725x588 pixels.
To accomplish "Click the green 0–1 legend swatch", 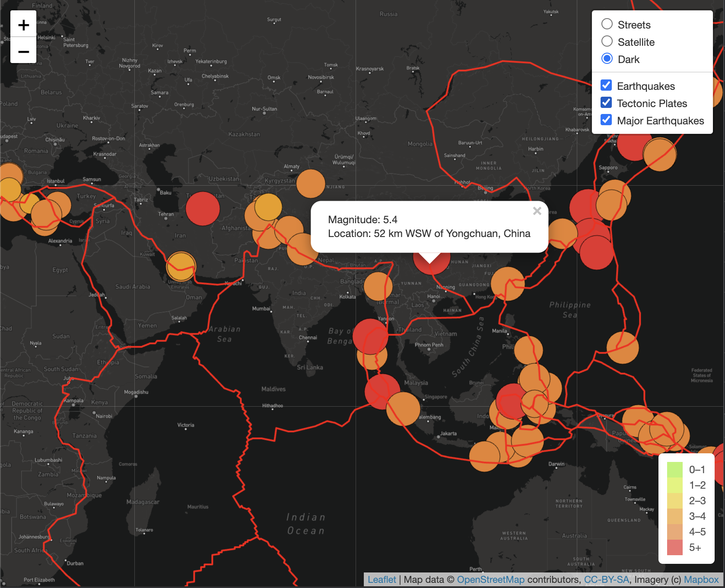I will pyautogui.click(x=674, y=469).
